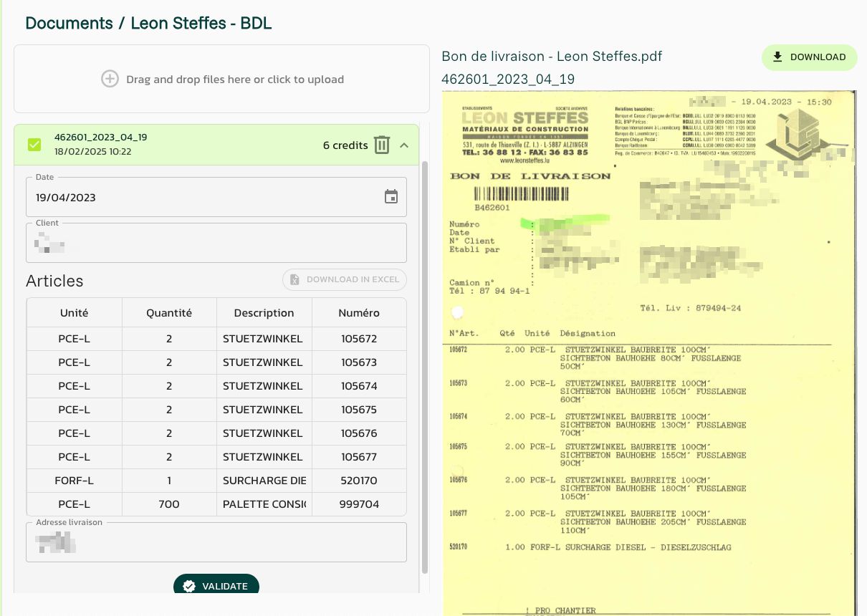Click the Date input field
867x616 pixels.
click(204, 198)
